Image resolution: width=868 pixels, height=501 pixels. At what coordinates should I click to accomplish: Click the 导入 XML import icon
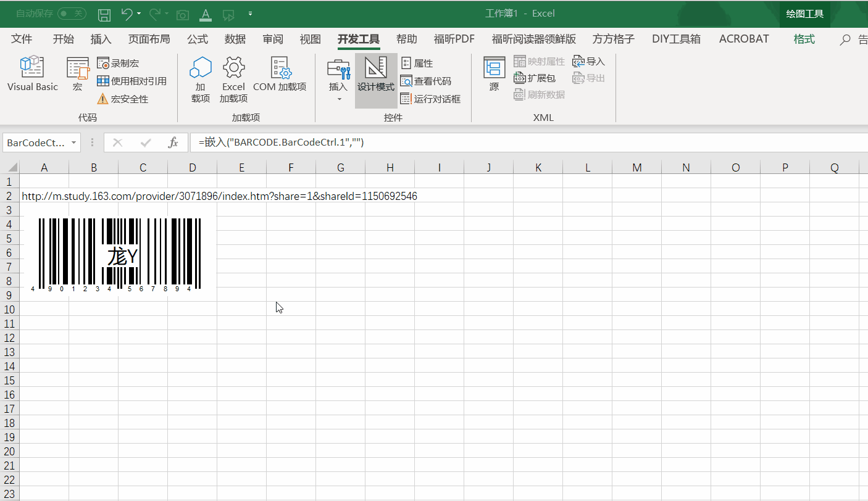click(588, 61)
